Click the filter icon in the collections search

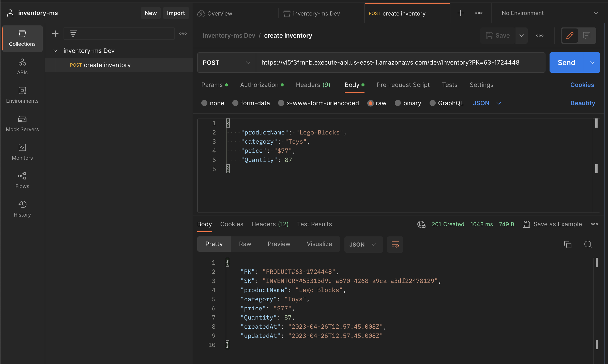(x=73, y=34)
